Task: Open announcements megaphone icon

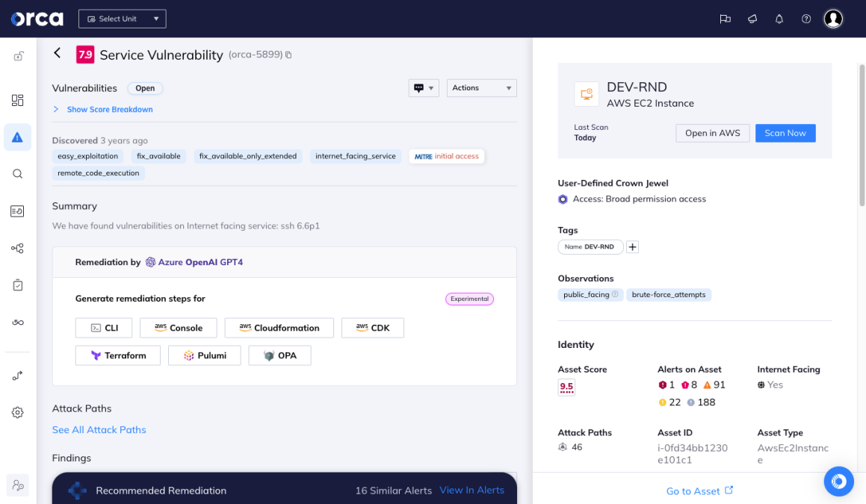Action: (x=752, y=19)
